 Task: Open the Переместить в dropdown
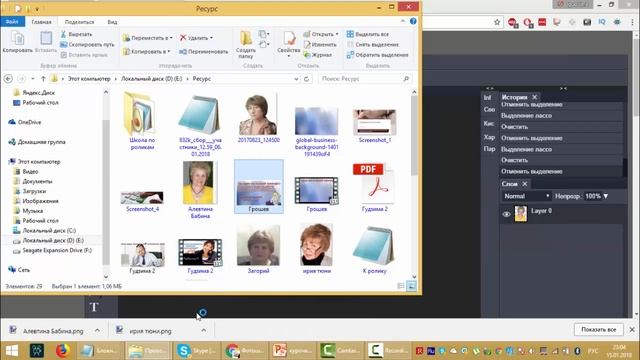click(147, 38)
